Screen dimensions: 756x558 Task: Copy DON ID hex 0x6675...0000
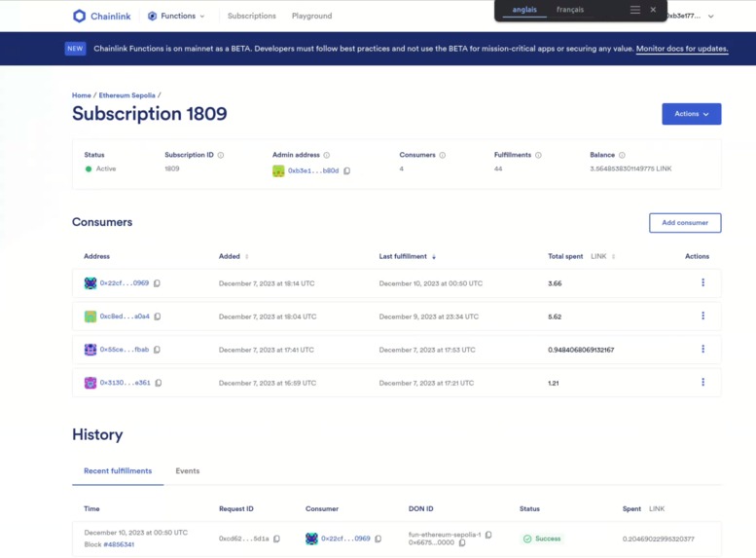click(x=462, y=542)
